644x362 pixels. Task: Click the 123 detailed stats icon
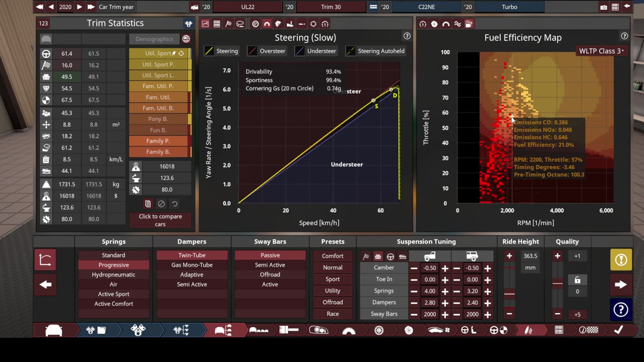click(x=43, y=23)
